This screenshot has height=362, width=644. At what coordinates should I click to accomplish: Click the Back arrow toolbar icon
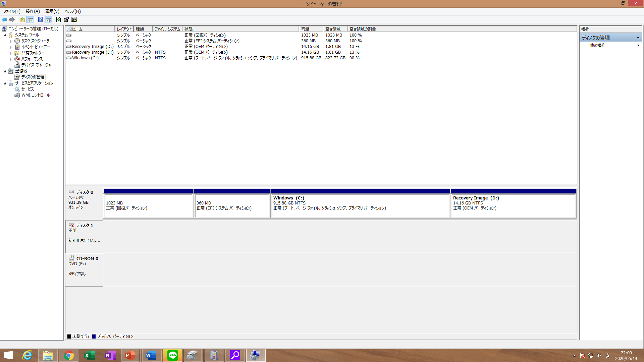(4, 19)
